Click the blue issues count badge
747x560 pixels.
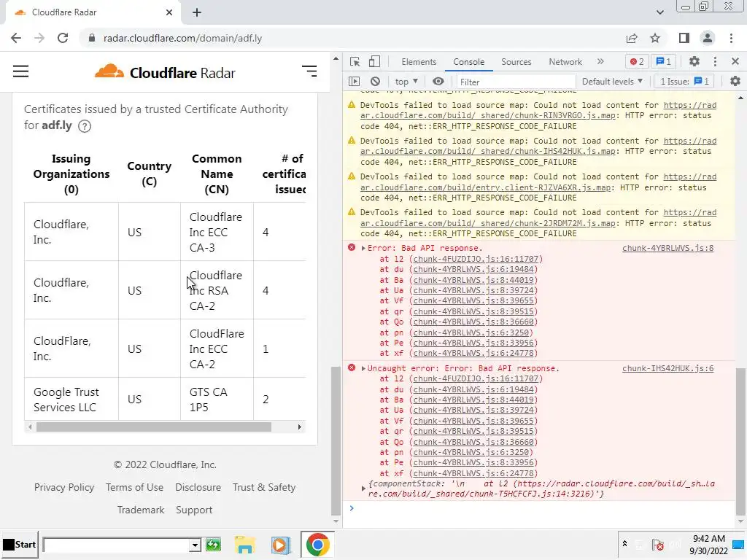(664, 62)
